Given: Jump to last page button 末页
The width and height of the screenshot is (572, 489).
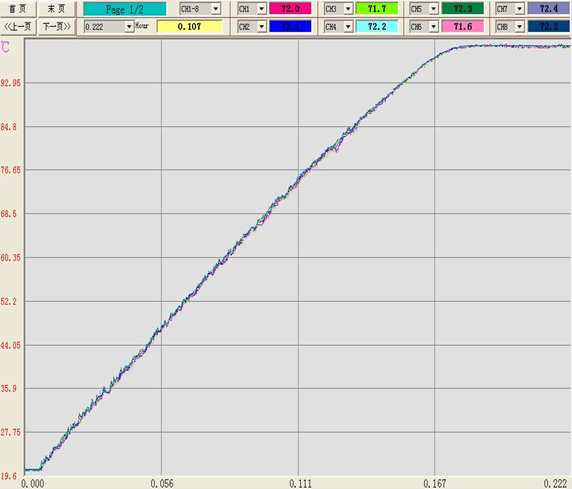Looking at the screenshot, I should coord(57,8).
